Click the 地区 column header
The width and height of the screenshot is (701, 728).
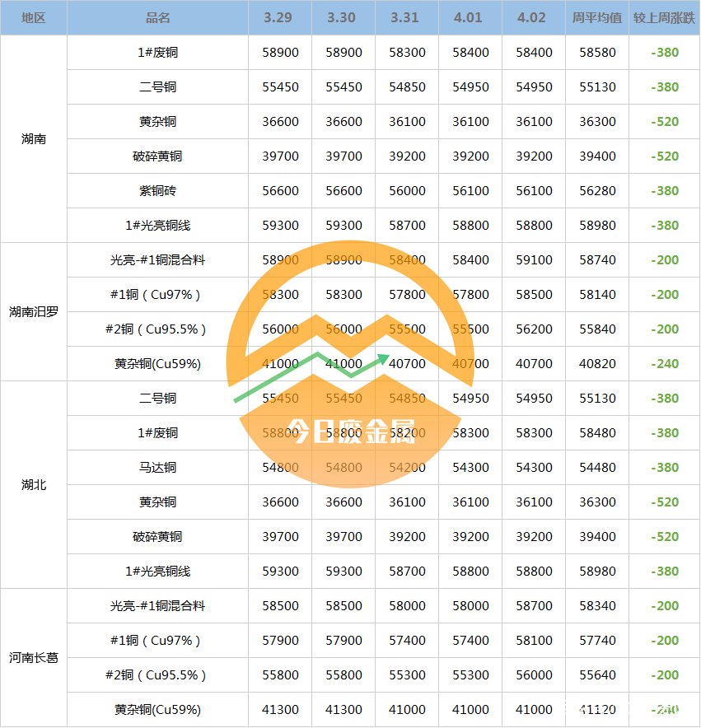coord(34,17)
